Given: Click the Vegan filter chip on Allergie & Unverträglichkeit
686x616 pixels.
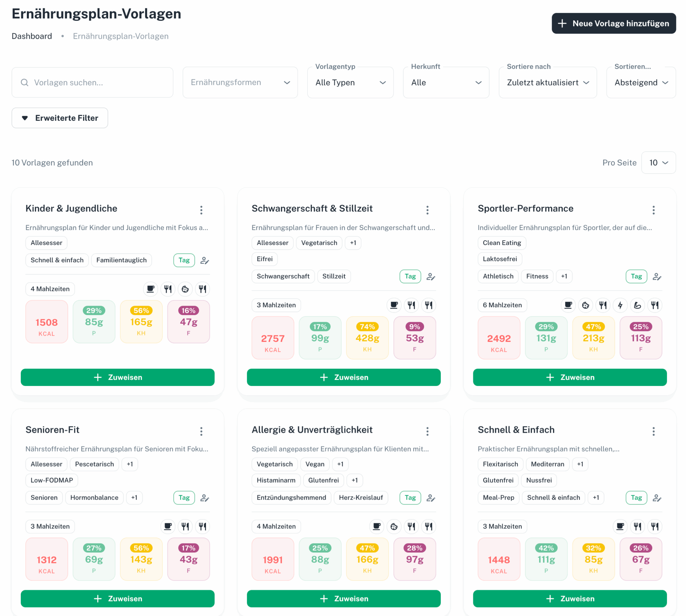Looking at the screenshot, I should 315,464.
